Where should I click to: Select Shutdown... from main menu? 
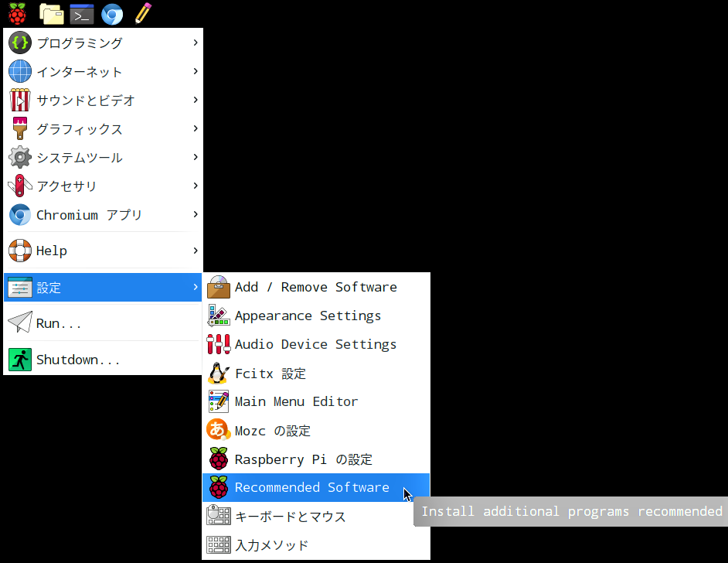point(103,360)
